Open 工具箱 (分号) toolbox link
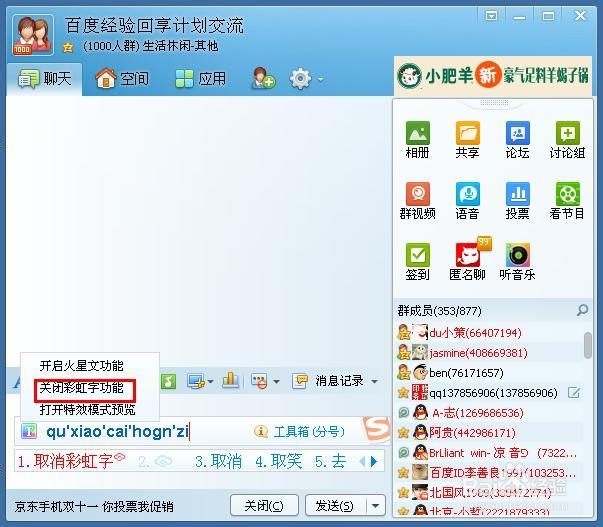 tap(309, 432)
